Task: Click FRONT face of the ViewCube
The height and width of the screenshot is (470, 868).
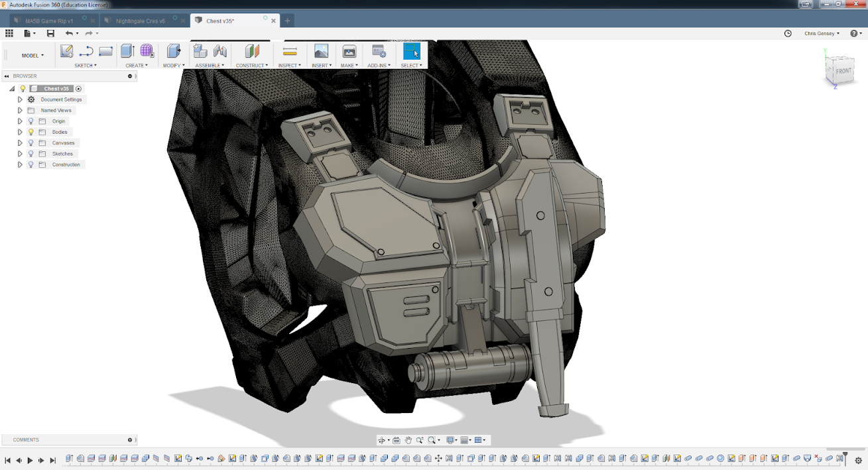Action: (843, 71)
